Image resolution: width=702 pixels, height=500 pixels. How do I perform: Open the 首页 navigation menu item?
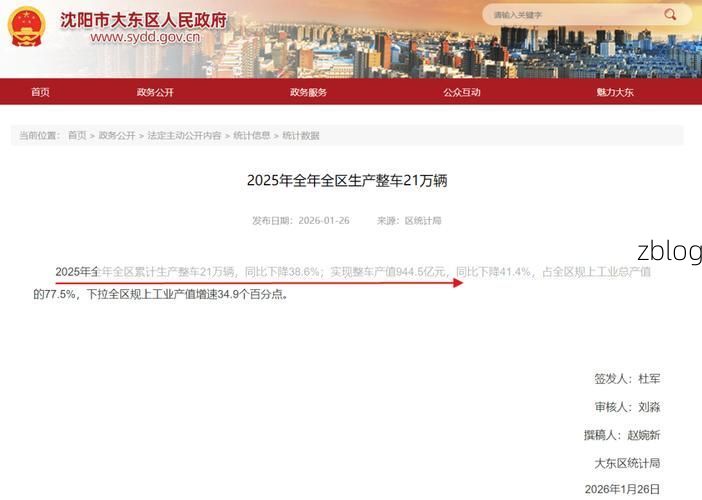[40, 92]
